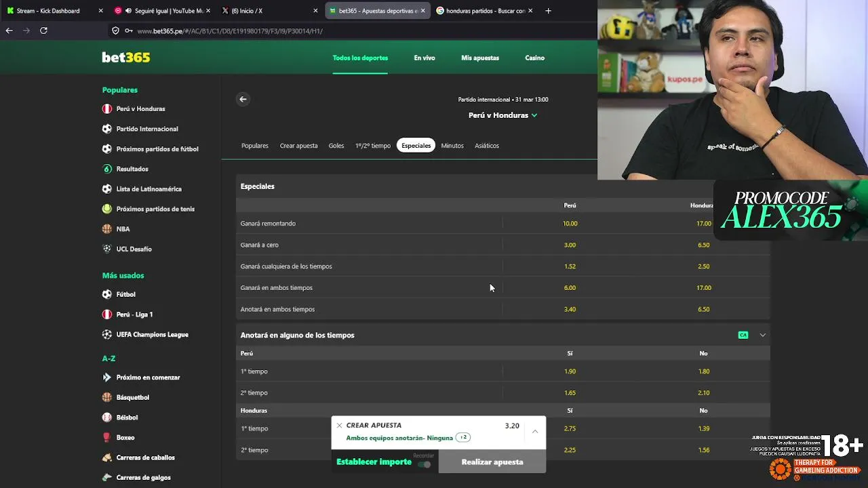Image resolution: width=868 pixels, height=488 pixels.
Task: Select Perú Ganará cualquiera de los tiempos 1.52
Action: [x=570, y=266]
